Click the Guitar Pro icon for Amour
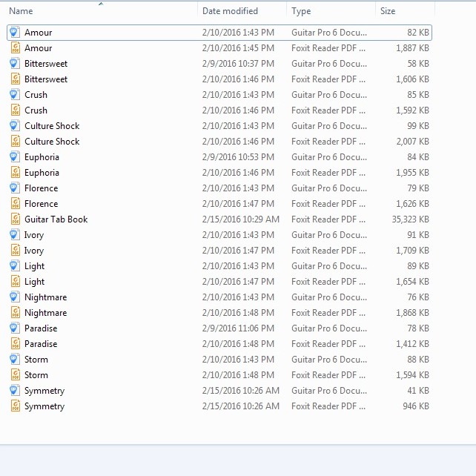This screenshot has width=476, height=476. [15, 33]
